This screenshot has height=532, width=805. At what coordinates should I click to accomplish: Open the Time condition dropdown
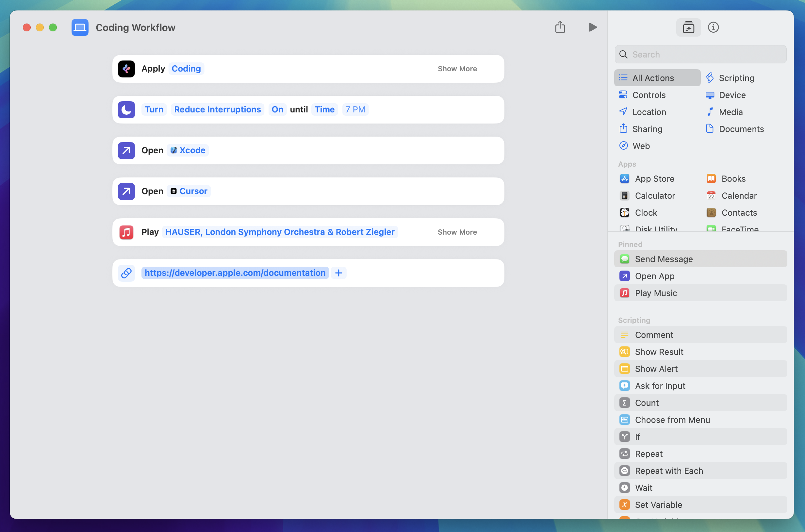click(324, 109)
